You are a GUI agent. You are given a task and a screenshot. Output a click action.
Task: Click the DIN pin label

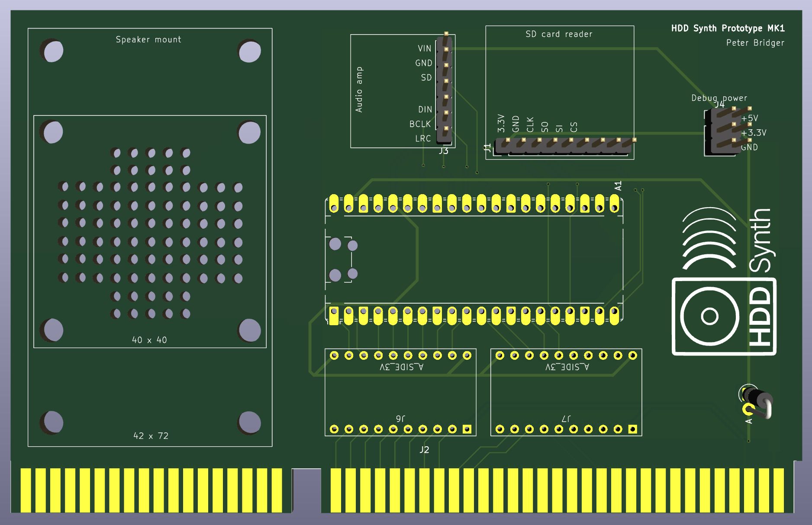coord(425,109)
